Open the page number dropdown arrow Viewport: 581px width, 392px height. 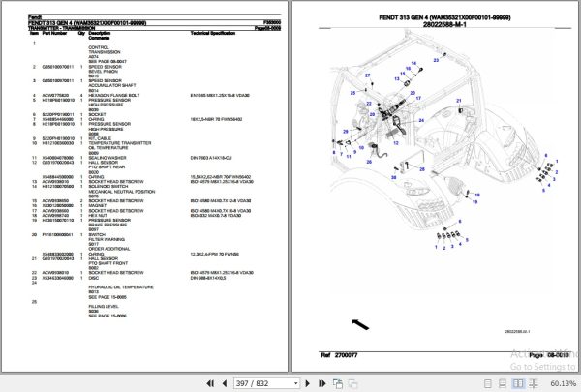coord(295,383)
